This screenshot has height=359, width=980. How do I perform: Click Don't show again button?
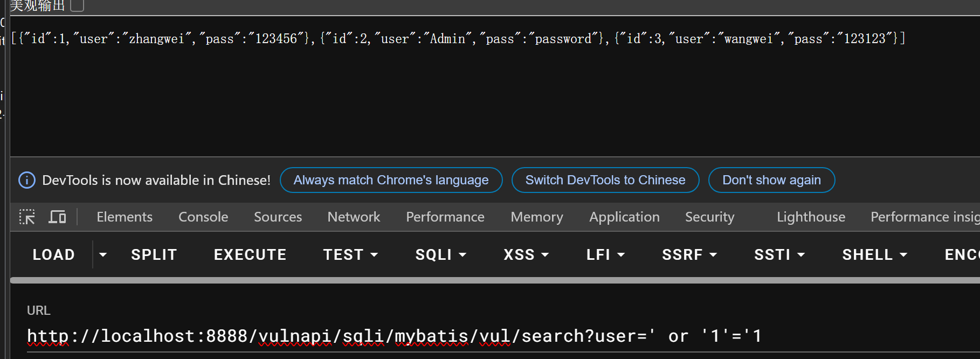point(771,180)
